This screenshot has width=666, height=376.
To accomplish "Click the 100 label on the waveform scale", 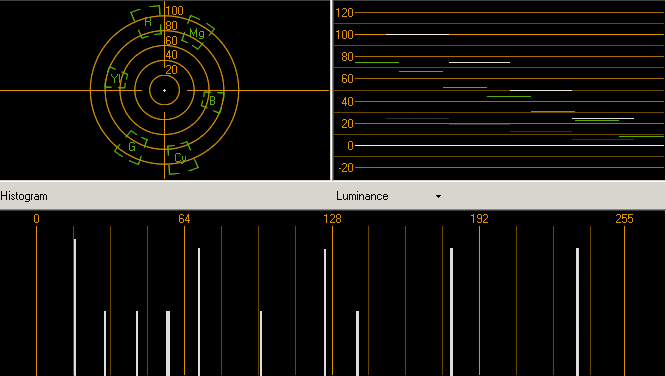I will [344, 35].
